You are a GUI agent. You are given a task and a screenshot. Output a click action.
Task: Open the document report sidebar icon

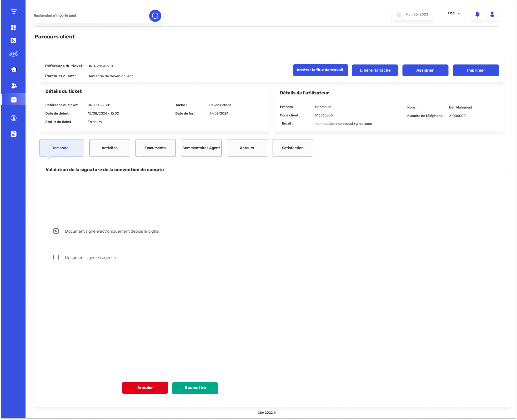tap(14, 134)
